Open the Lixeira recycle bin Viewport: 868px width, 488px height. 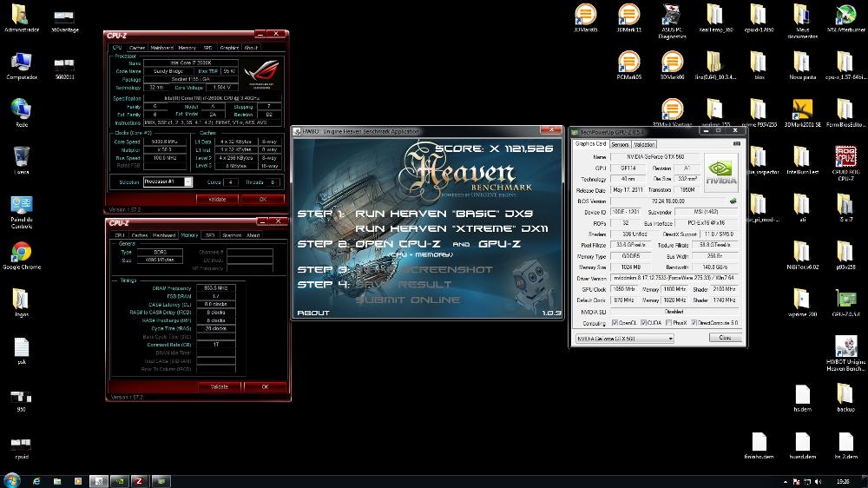(22, 160)
